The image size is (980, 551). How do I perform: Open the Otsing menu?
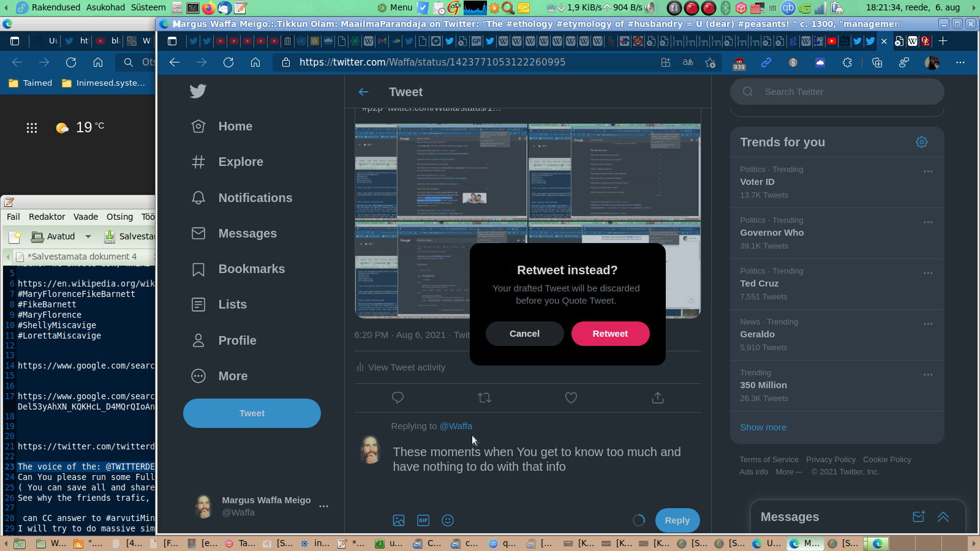click(x=119, y=217)
